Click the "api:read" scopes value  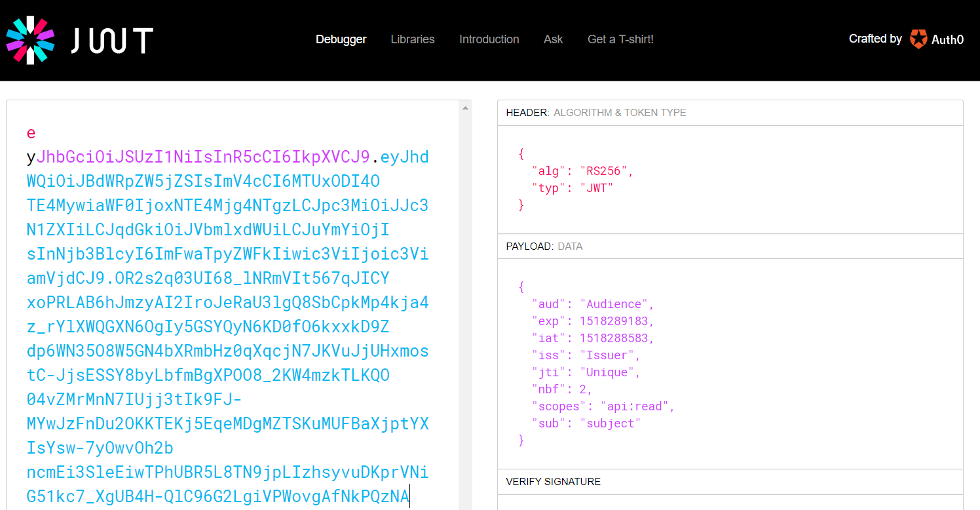tap(627, 406)
